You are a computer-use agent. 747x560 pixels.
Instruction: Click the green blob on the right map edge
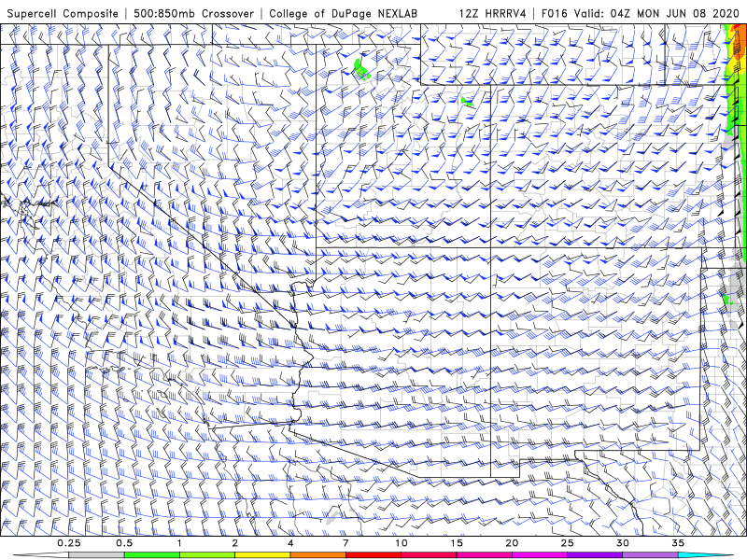coord(726,300)
